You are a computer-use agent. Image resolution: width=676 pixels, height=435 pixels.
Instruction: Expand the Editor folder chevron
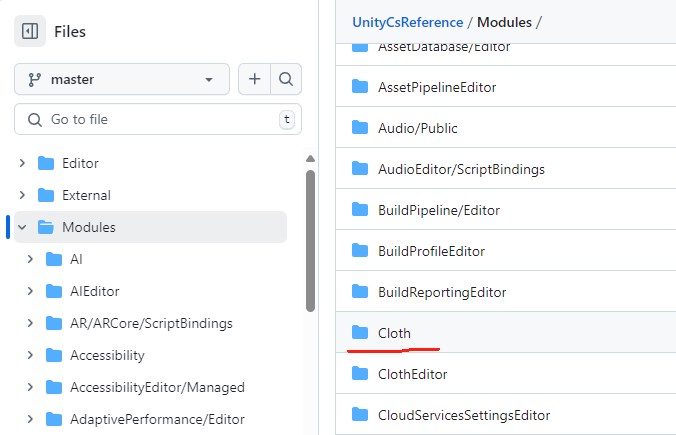pos(22,163)
